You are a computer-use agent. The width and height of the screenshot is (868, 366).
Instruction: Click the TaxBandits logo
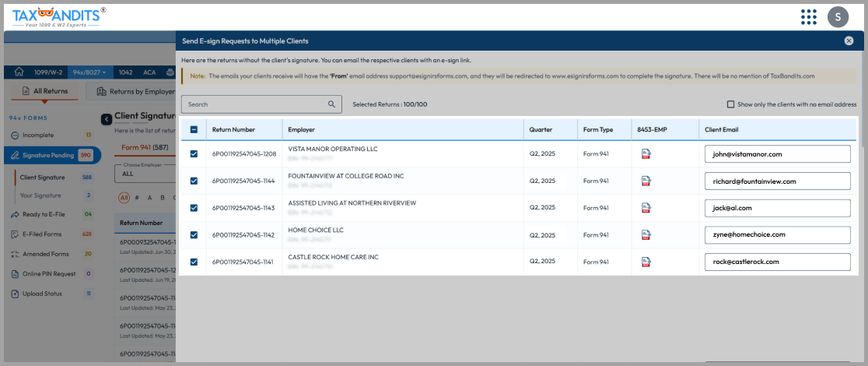coord(59,17)
